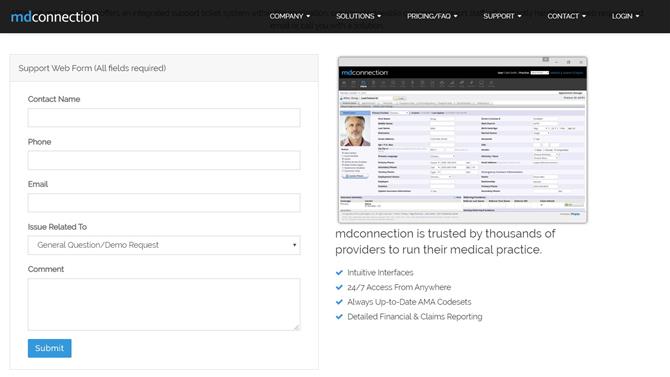Click the checkmark beside Detailed Financial & Claims Reporting
This screenshot has width=670, height=377.
point(339,317)
